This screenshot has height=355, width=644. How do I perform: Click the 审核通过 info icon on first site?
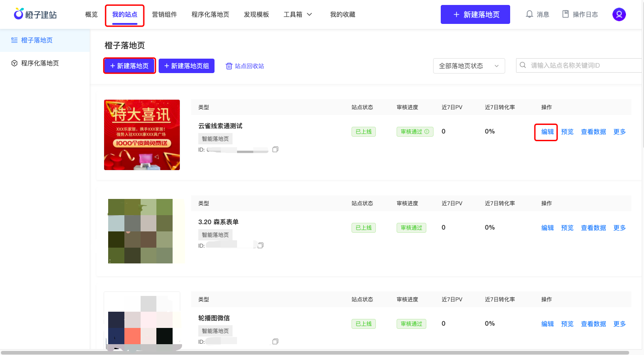426,131
